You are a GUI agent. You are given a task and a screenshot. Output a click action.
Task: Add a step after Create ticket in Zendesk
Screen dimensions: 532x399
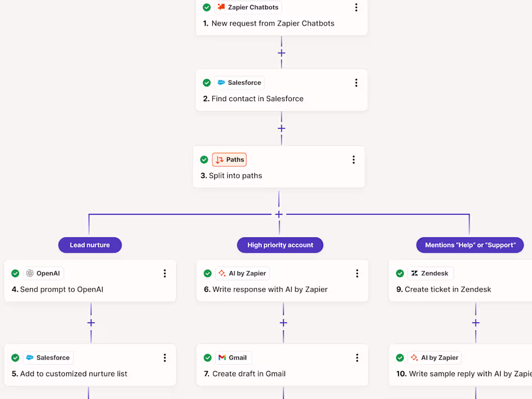coord(476,323)
